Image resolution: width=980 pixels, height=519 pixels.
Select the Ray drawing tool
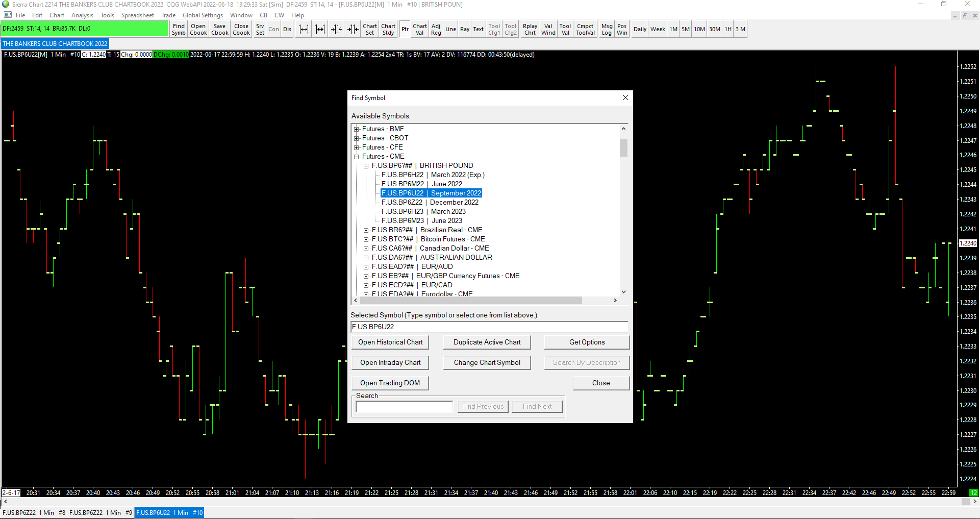click(464, 30)
